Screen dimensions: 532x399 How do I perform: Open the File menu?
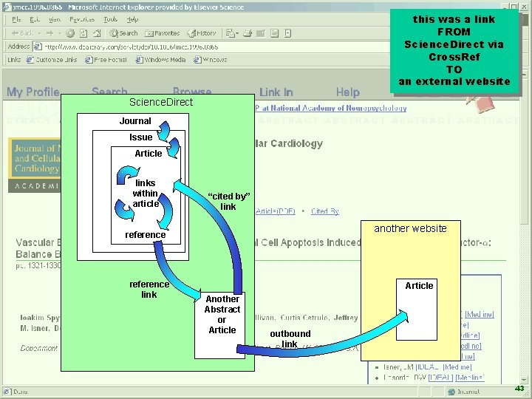point(16,19)
